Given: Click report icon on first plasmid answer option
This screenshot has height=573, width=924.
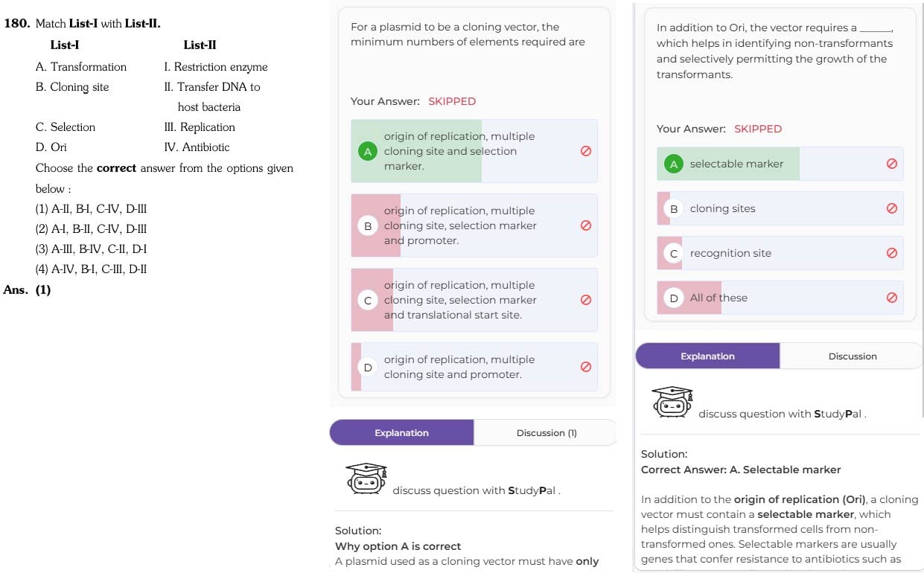Looking at the screenshot, I should [x=586, y=151].
